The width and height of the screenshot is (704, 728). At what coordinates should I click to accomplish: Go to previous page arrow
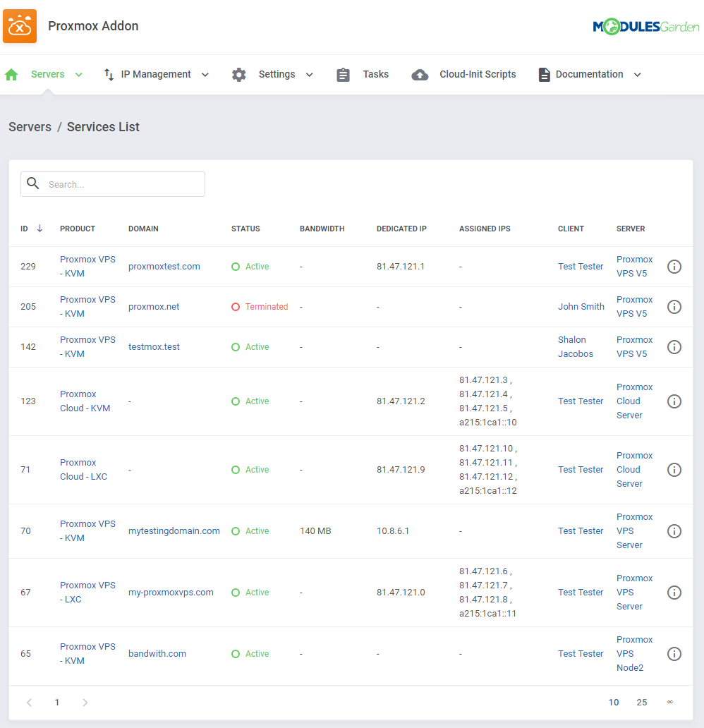tap(29, 702)
